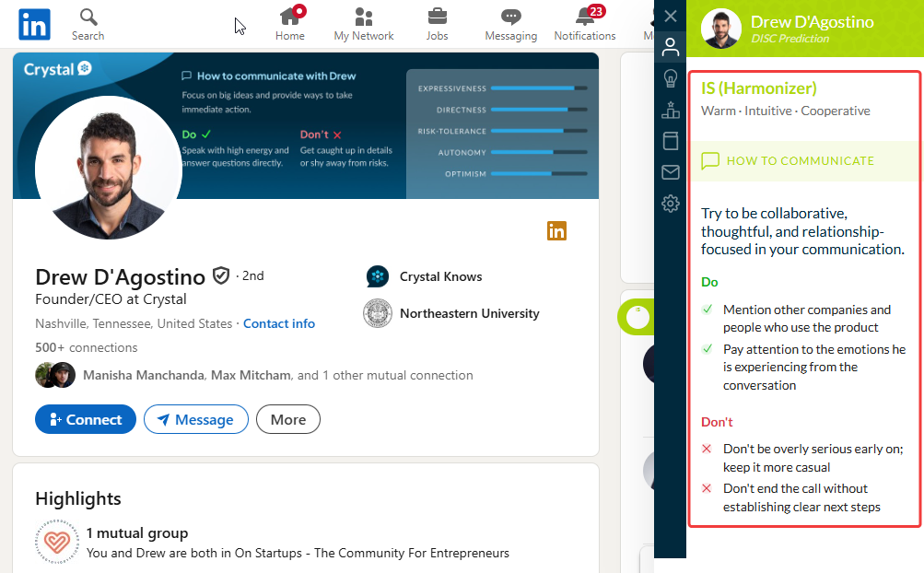Open the Crystal org chart icon
This screenshot has width=924, height=573.
[671, 110]
